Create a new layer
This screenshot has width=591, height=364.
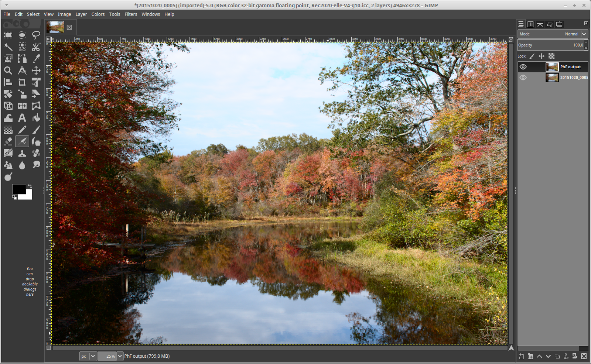click(522, 357)
